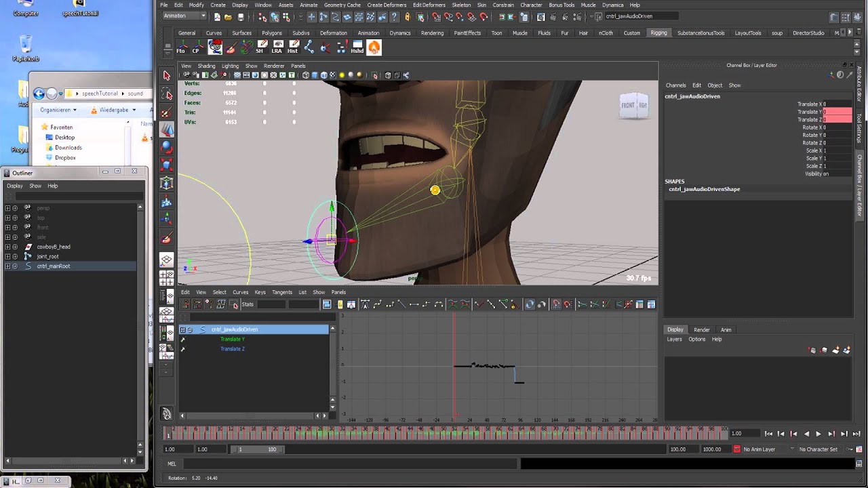868x488 pixels.
Task: Click Downloads in the Explorer favorites
Action: [68, 148]
